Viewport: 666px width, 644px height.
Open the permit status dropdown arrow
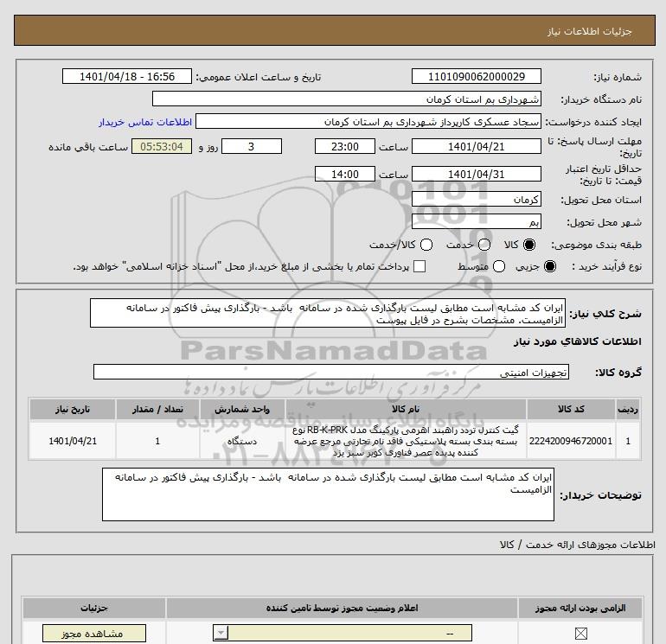(x=221, y=634)
